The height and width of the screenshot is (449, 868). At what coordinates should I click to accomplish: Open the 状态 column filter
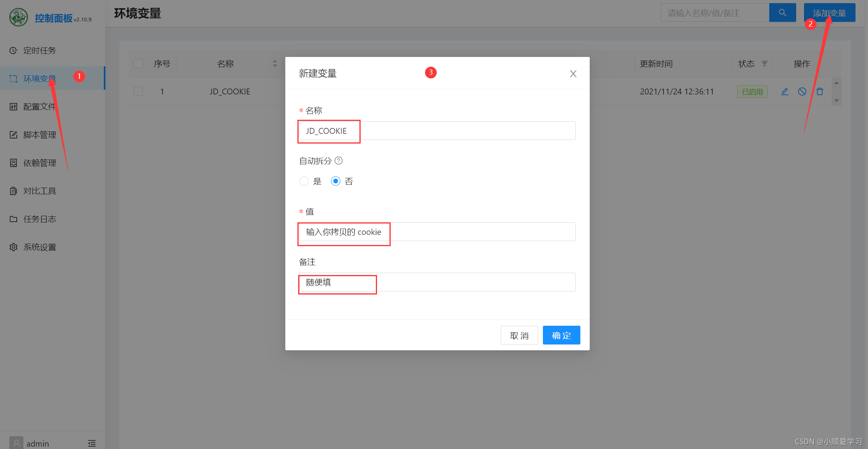coord(765,64)
